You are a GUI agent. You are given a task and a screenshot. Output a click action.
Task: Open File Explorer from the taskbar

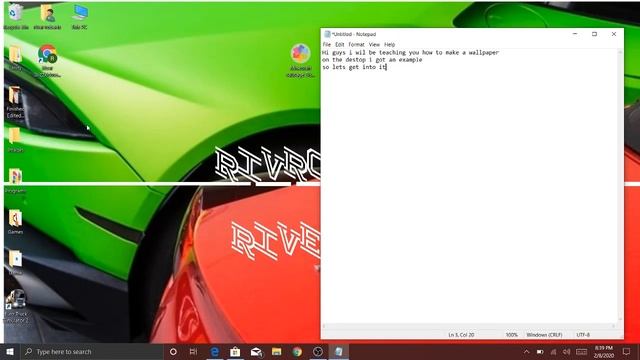(276, 351)
